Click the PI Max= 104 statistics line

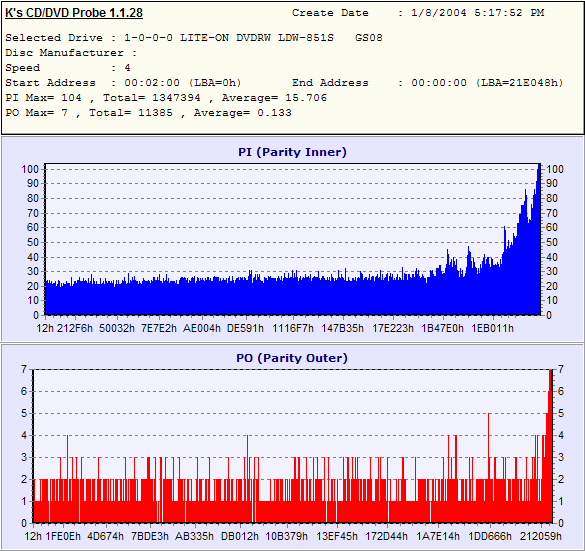coord(166,98)
